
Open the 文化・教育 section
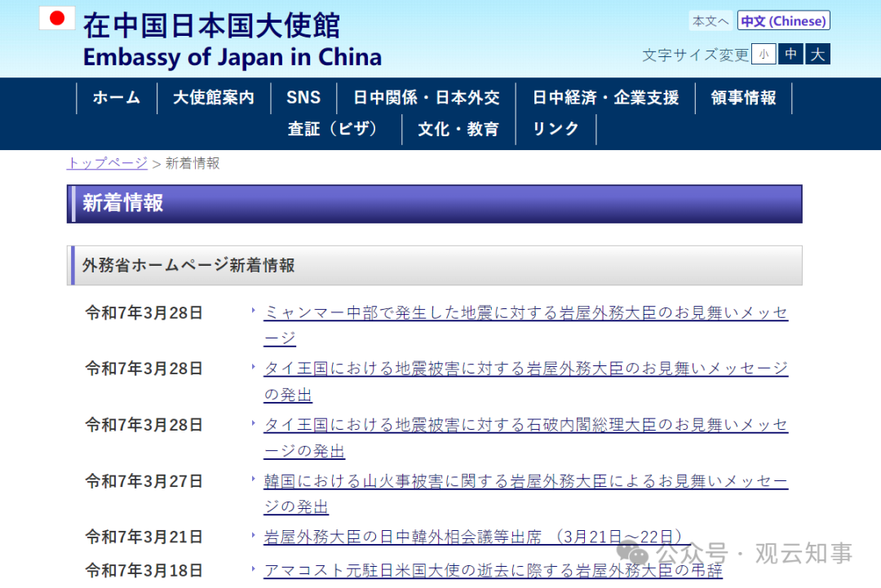point(458,129)
